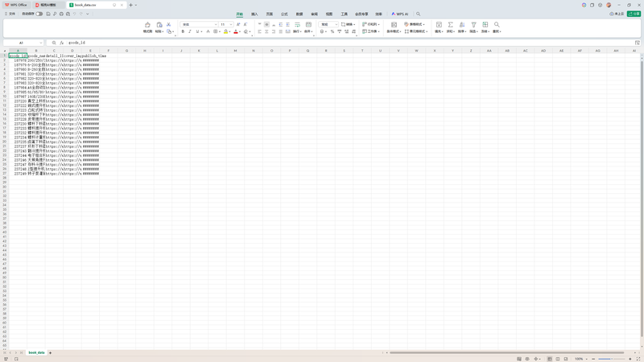Click the Undo arrow icon
Screen dimensions: 644x362
point(74,14)
